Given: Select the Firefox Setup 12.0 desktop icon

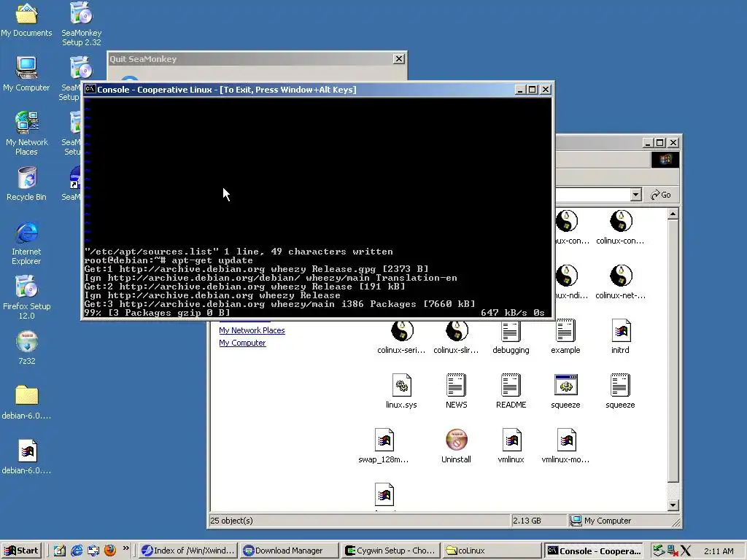Looking at the screenshot, I should coord(26,297).
